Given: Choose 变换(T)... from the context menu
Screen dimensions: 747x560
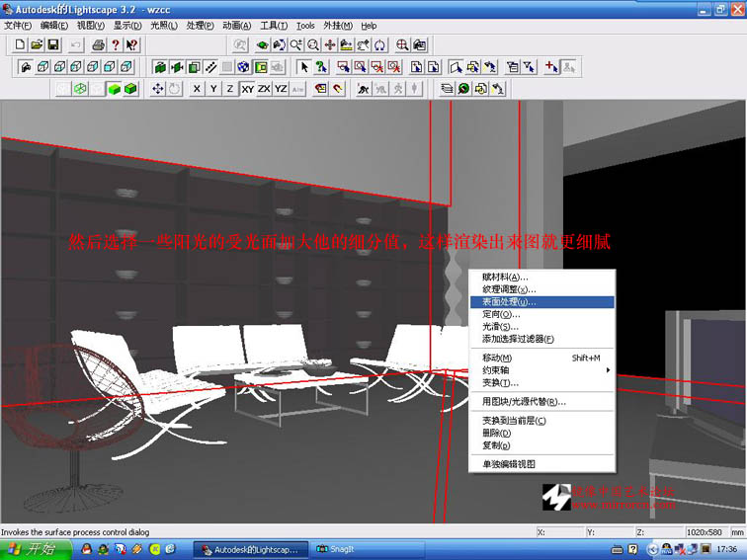Looking at the screenshot, I should (542, 382).
